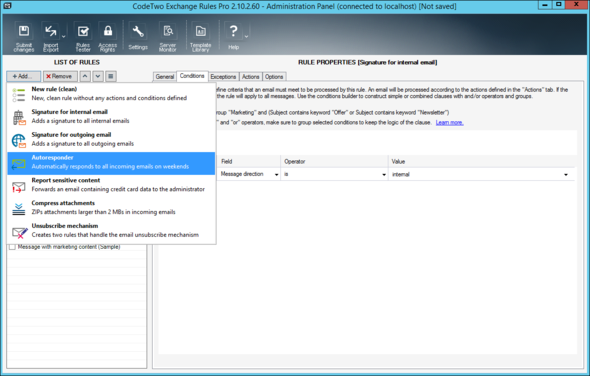
Task: Click the Report sensitive content envelope icon
Action: pyautogui.click(x=18, y=187)
